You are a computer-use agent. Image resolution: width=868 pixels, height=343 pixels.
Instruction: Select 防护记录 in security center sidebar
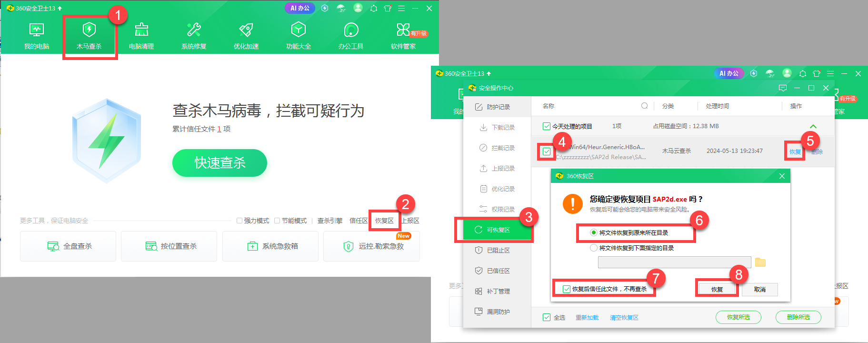(497, 107)
